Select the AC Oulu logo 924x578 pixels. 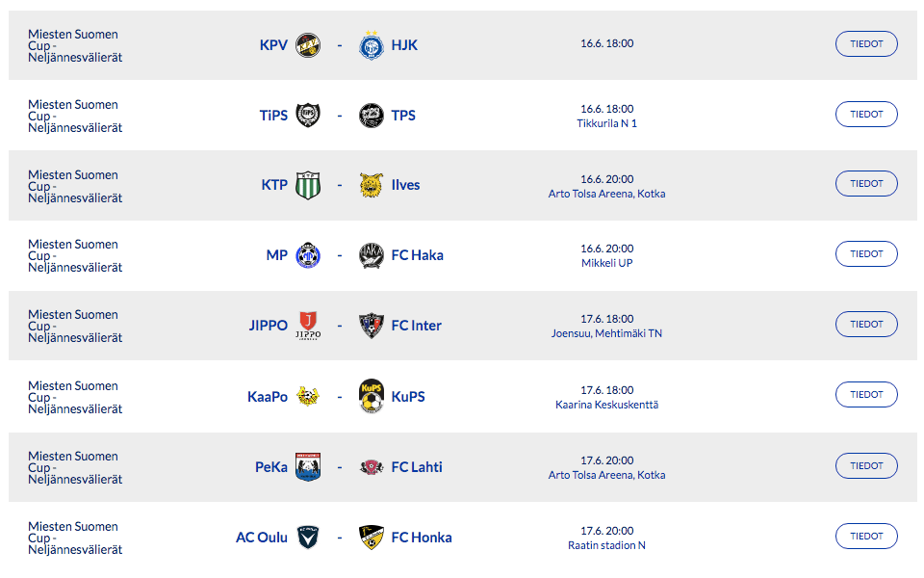[308, 538]
